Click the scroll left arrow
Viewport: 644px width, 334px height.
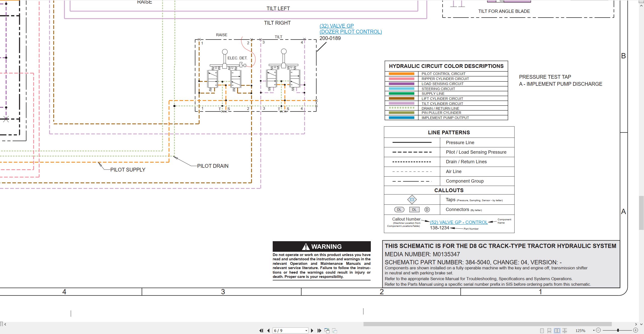tap(5, 324)
